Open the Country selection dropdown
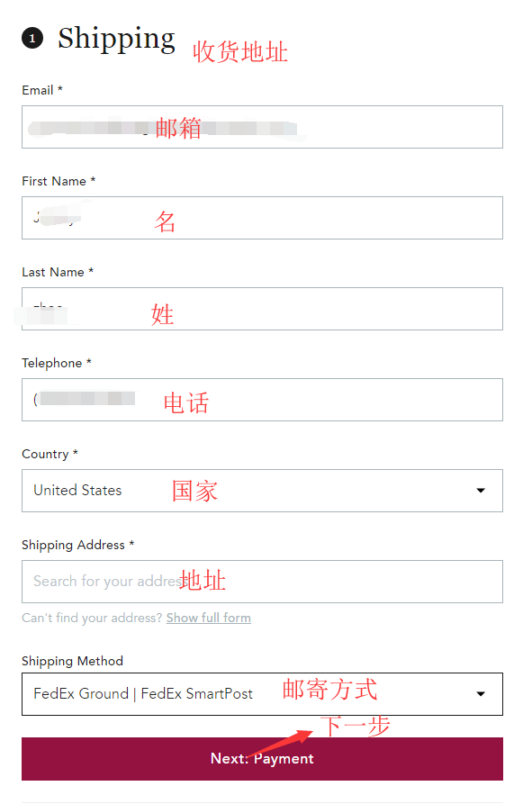 [261, 491]
